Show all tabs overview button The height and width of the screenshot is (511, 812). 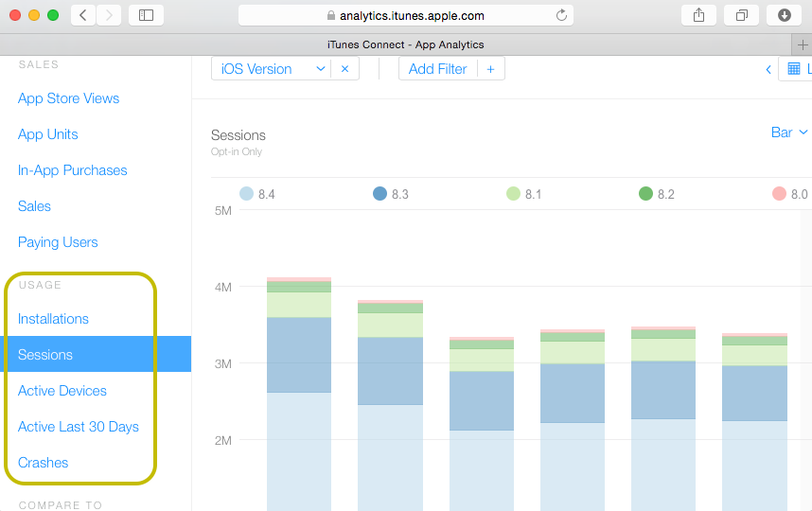point(741,15)
